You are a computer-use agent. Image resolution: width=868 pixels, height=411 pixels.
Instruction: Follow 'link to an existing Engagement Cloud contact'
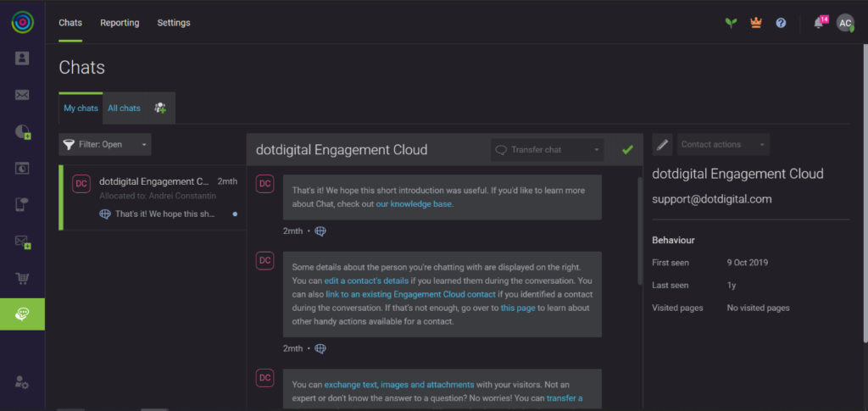tap(410, 294)
